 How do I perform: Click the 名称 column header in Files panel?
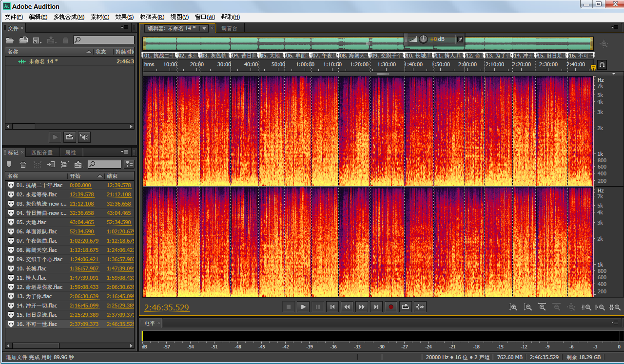click(x=13, y=52)
